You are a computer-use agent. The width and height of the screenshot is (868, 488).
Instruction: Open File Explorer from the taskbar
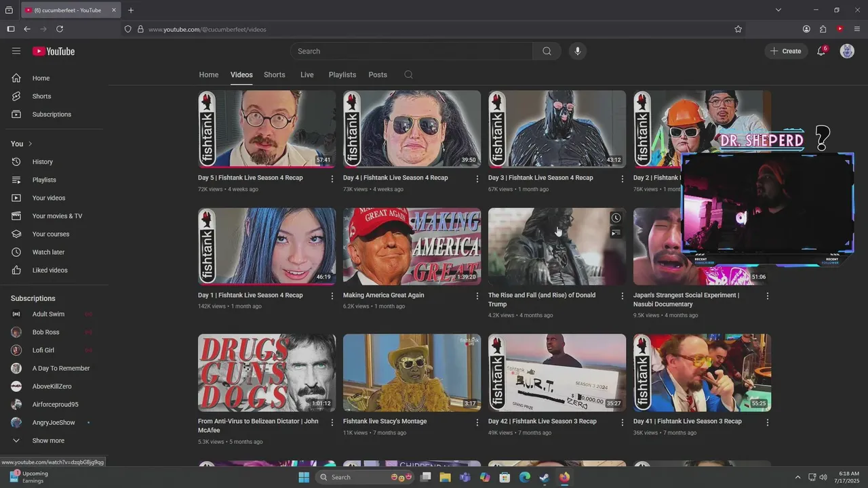(x=445, y=477)
